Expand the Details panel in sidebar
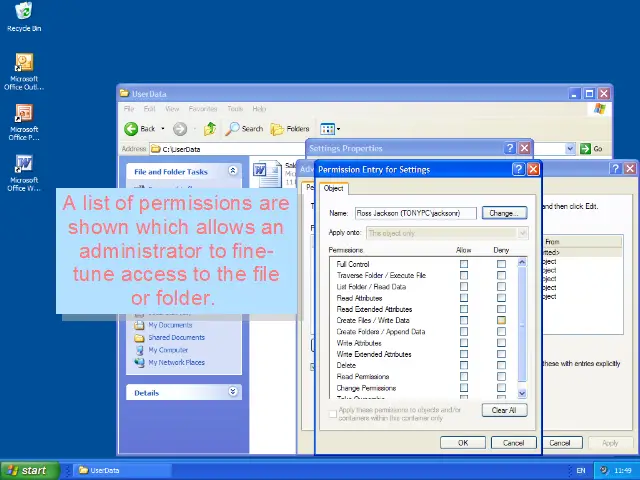The height and width of the screenshot is (480, 640). point(233,393)
